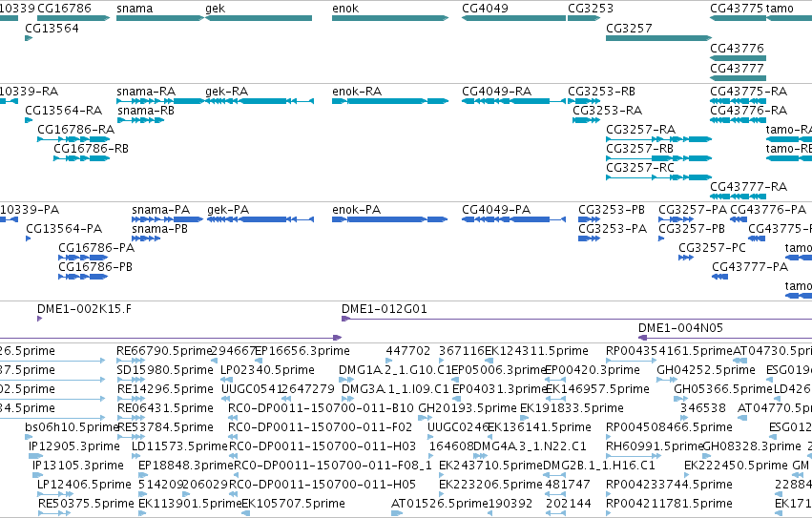Select the CG3257-RA transcript label

640,130
